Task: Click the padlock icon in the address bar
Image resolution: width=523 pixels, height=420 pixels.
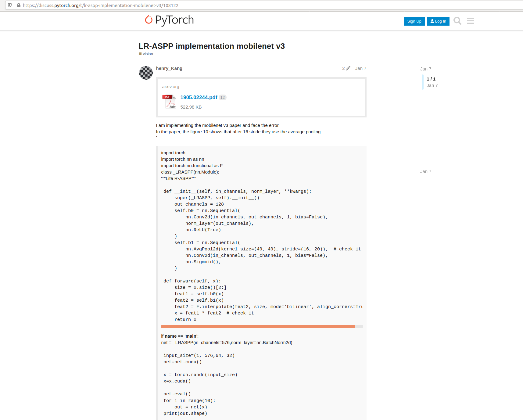Action: point(19,5)
